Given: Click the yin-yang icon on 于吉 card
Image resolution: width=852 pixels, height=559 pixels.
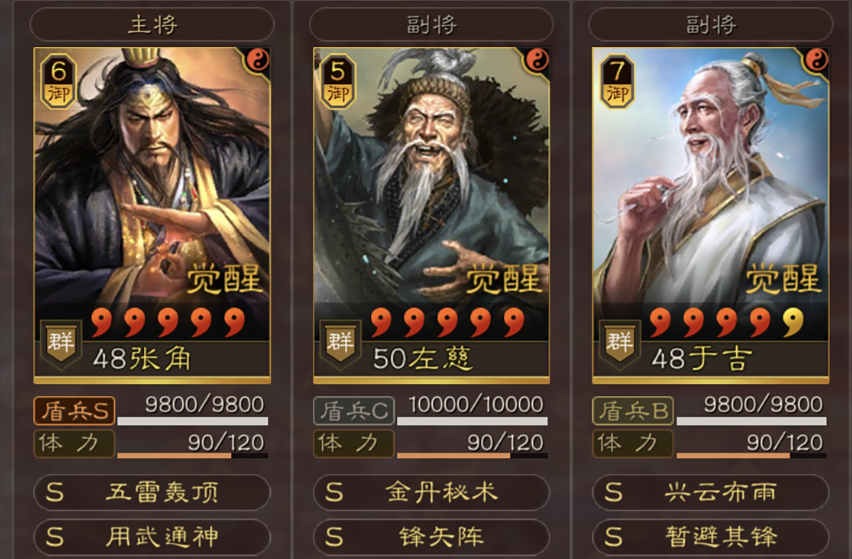Looking at the screenshot, I should click(x=816, y=59).
